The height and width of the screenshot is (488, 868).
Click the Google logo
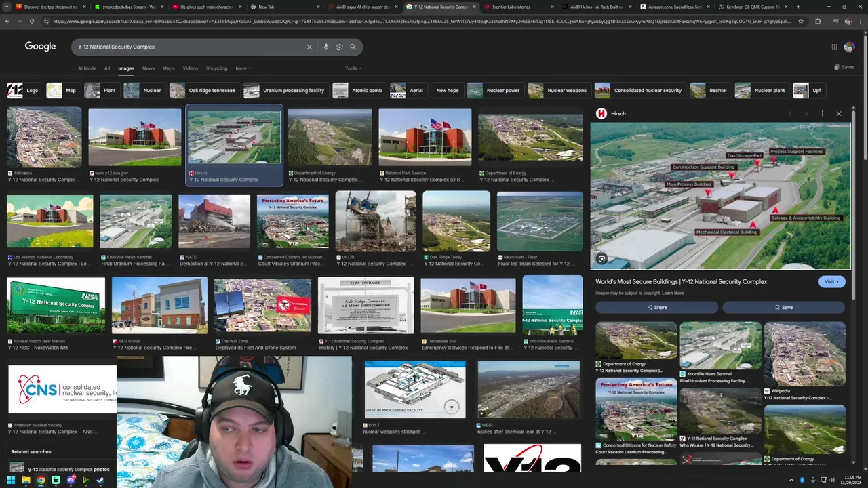[40, 46]
